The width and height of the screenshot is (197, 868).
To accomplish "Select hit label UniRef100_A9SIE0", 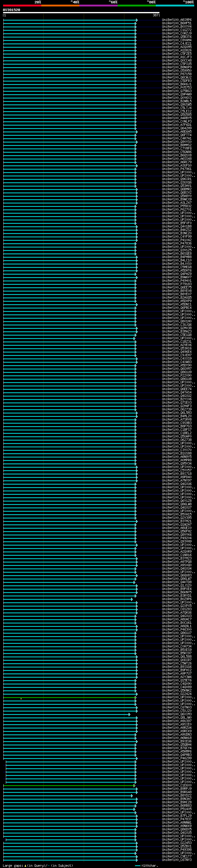I will [x=177, y=724].
